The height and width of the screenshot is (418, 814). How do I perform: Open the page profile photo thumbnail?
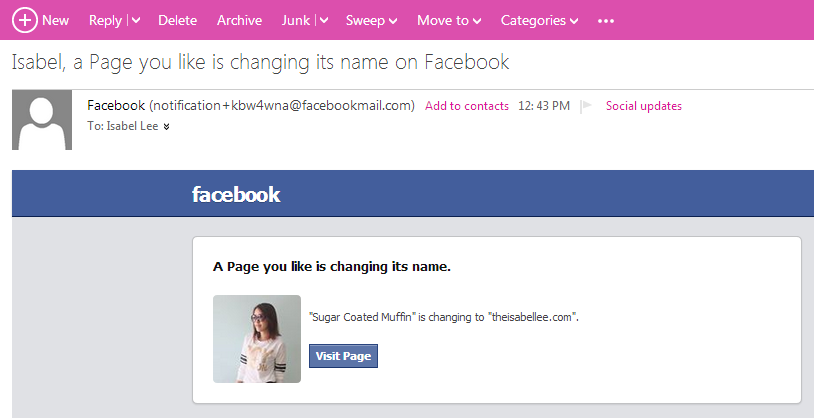click(x=257, y=339)
